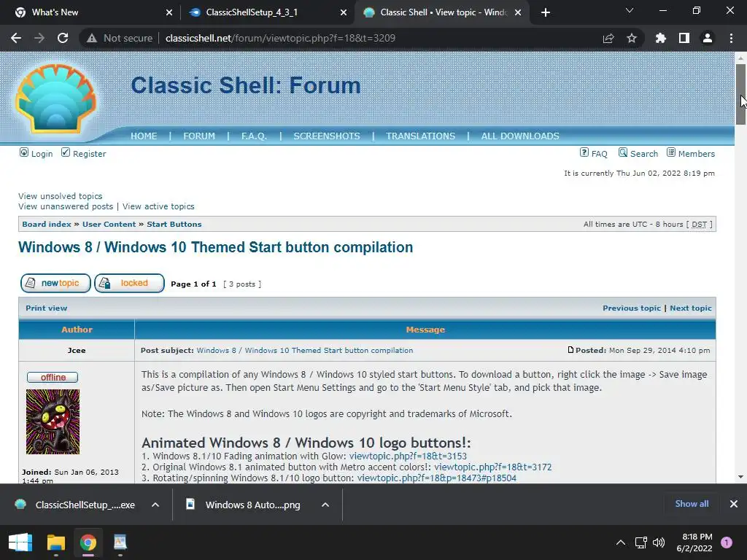Click Jcee's cat avatar image
Viewport: 747px width, 560px height.
[x=53, y=422]
